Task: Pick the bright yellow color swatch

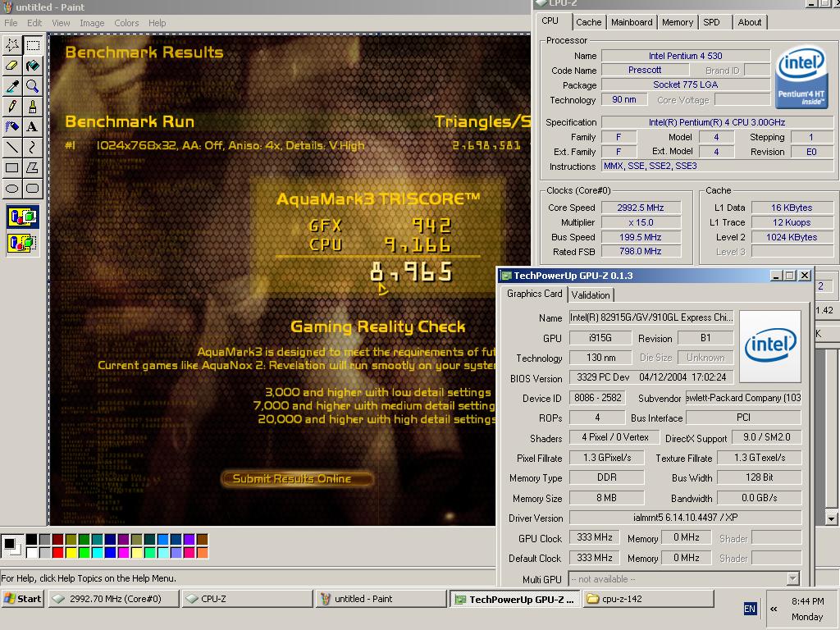Action: 71,552
